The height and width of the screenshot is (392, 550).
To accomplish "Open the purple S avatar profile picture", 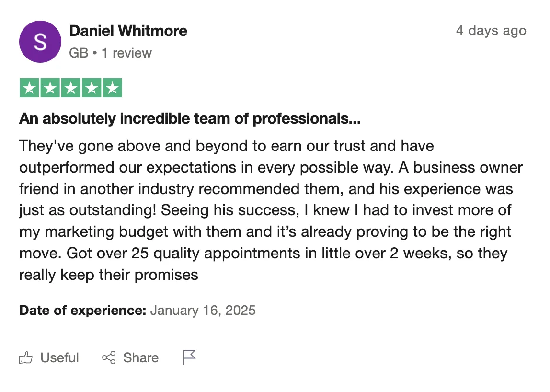I will pos(40,42).
